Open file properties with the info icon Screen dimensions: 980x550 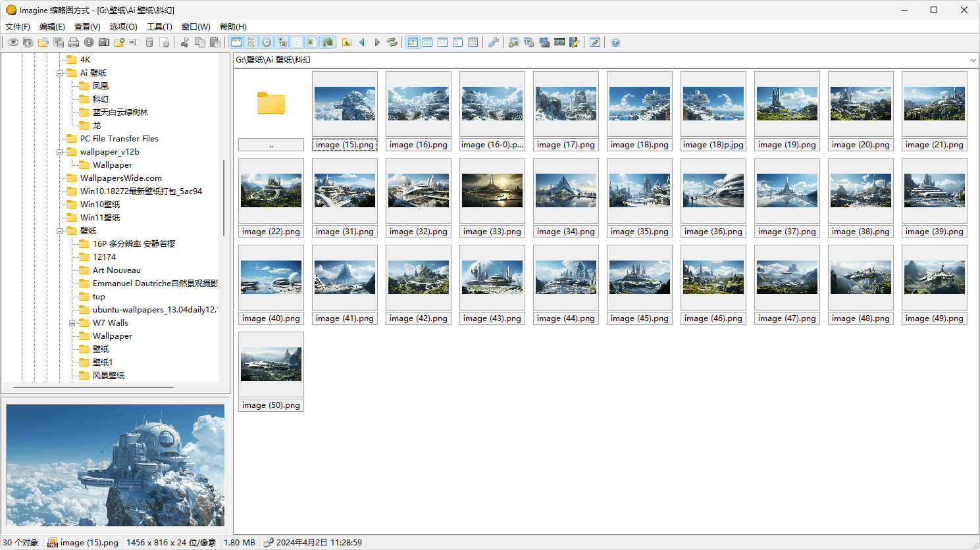89,42
